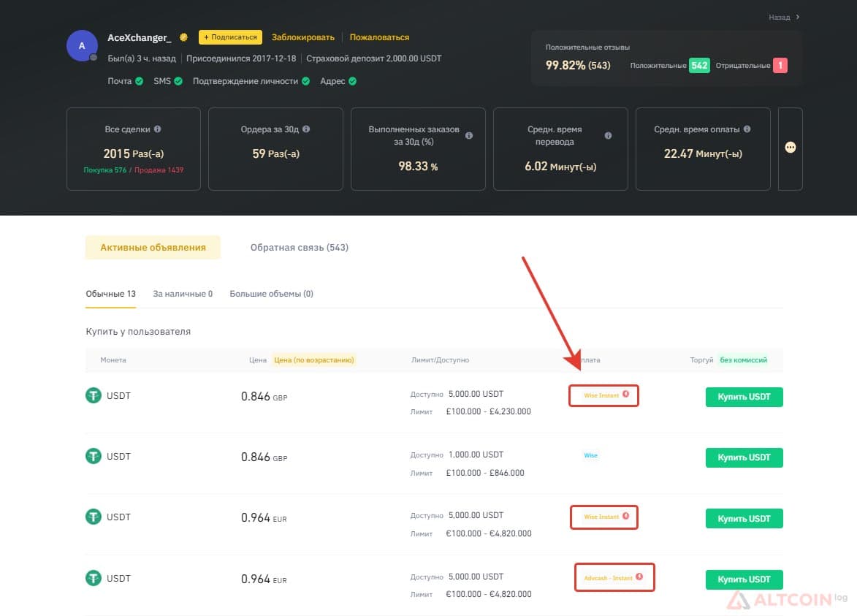Click the Wise payment tag
The image size is (857, 616).
click(x=591, y=455)
